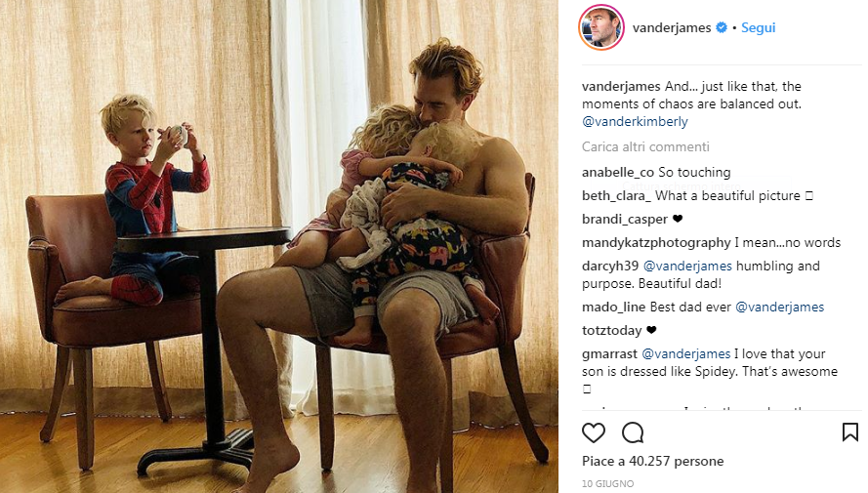This screenshot has height=493, width=868.
Task: Open totztoday commenter profile
Action: (x=611, y=330)
